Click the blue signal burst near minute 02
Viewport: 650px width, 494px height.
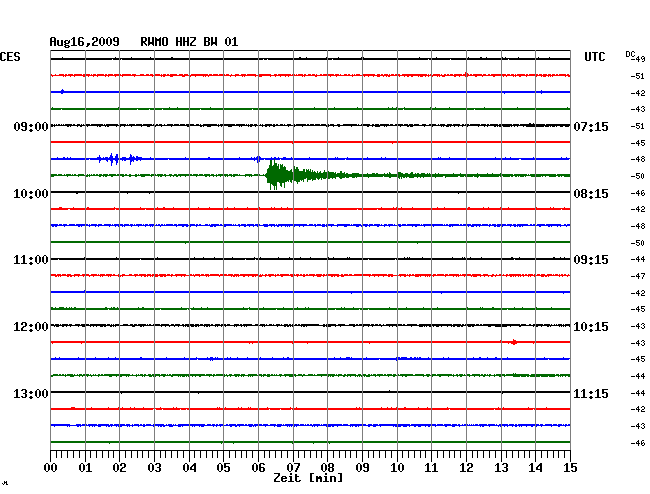[x=119, y=159]
